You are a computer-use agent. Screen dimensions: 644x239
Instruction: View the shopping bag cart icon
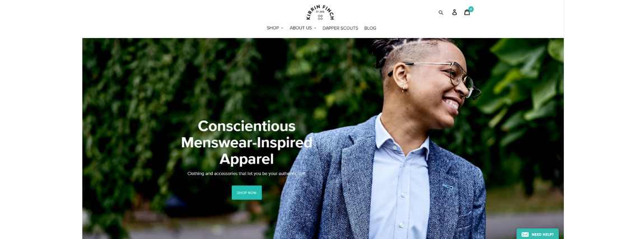click(x=467, y=12)
